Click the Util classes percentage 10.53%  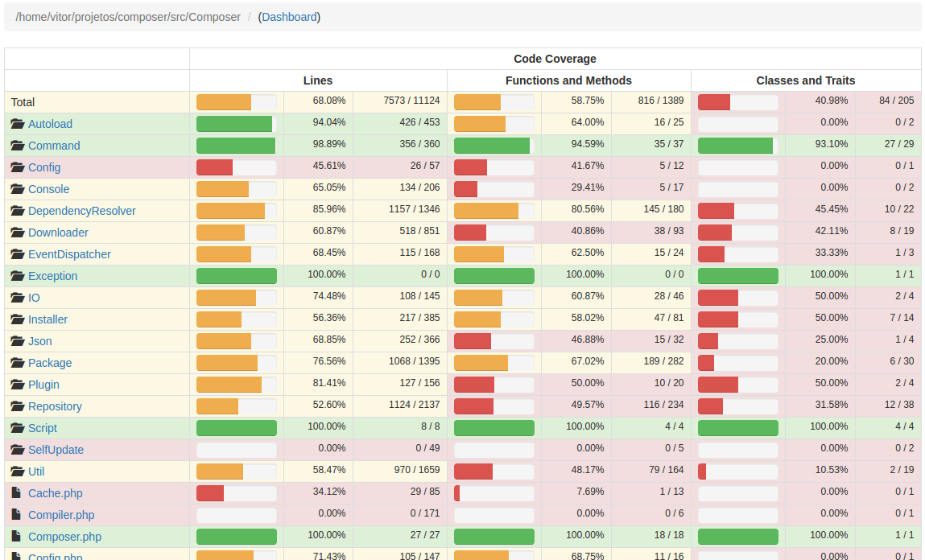pyautogui.click(x=832, y=470)
